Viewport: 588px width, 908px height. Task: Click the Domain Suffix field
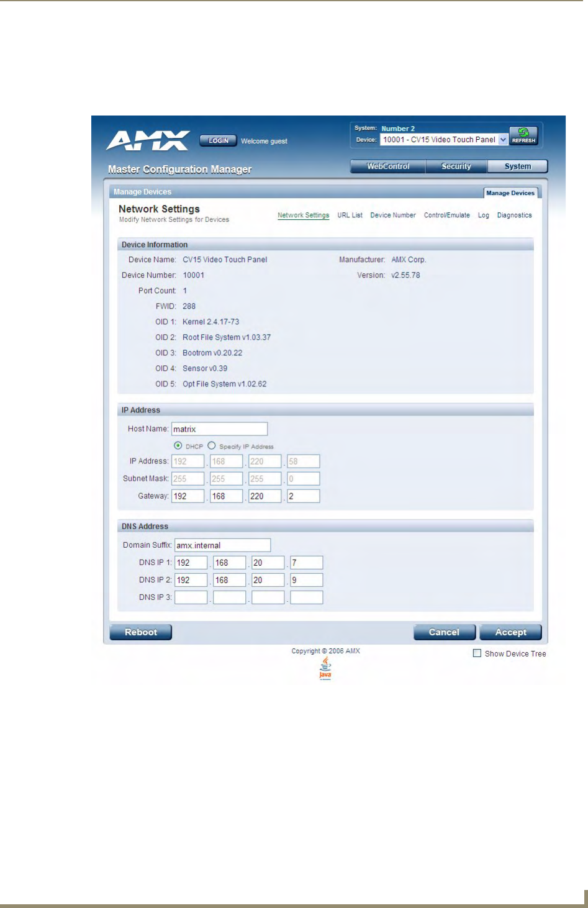pos(222,545)
